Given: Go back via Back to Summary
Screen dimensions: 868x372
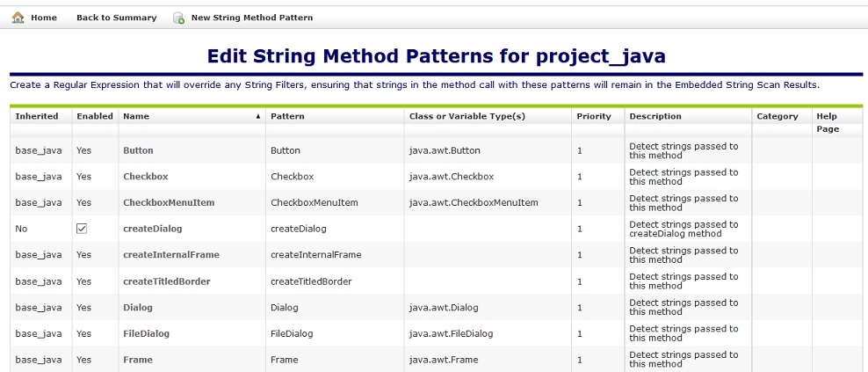Looking at the screenshot, I should [x=116, y=18].
